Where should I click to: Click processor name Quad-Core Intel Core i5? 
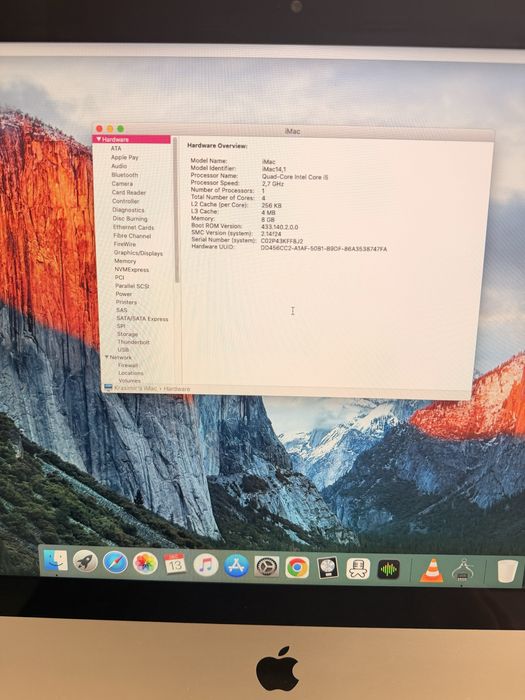(x=295, y=177)
